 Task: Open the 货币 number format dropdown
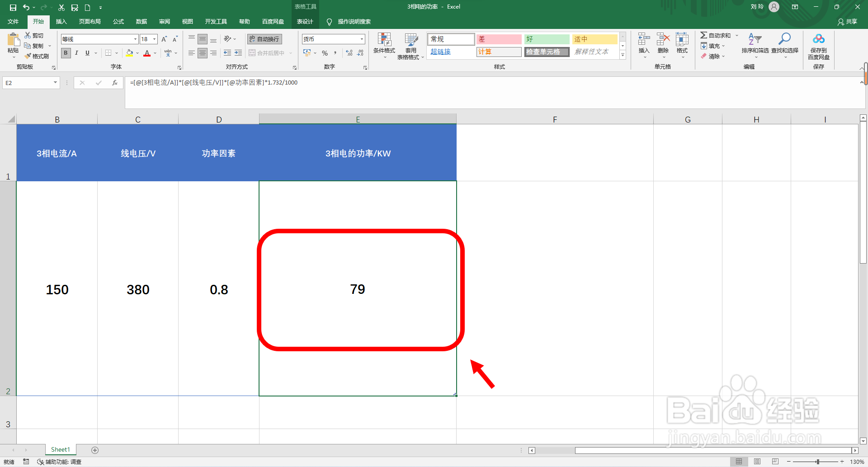pyautogui.click(x=361, y=39)
